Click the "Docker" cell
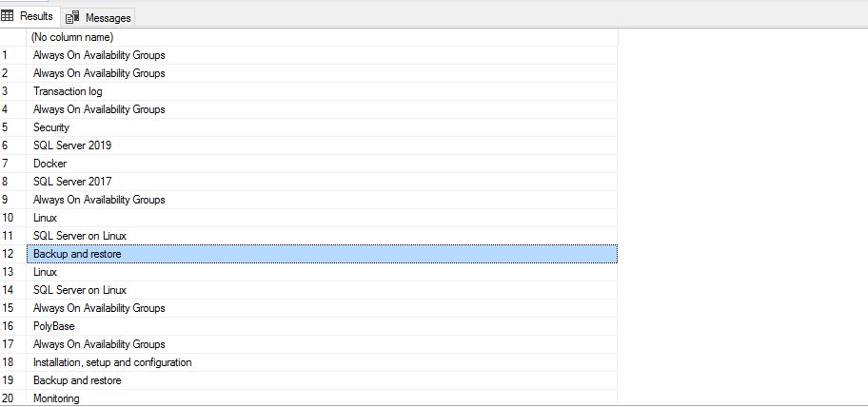868x407 pixels. point(49,164)
